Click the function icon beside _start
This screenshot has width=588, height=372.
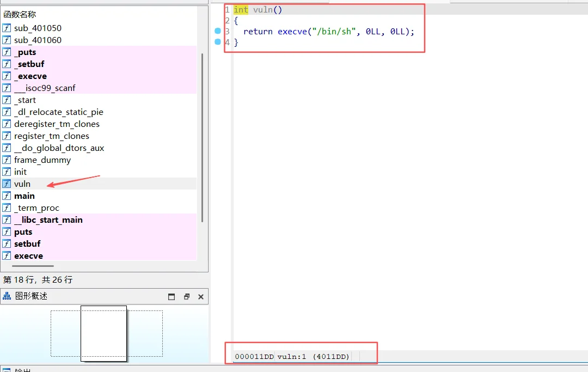click(7, 100)
